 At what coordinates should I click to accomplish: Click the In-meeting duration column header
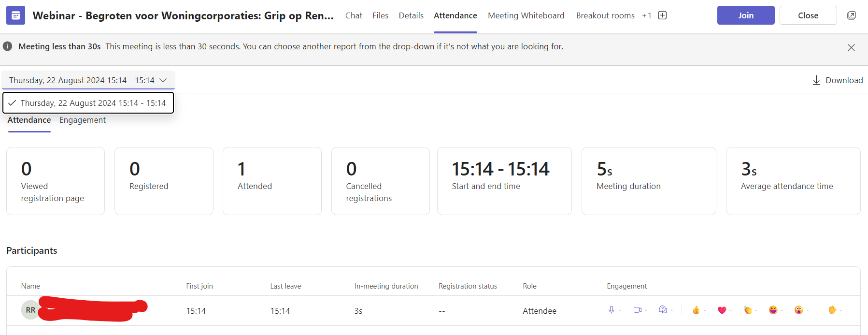[x=386, y=286]
